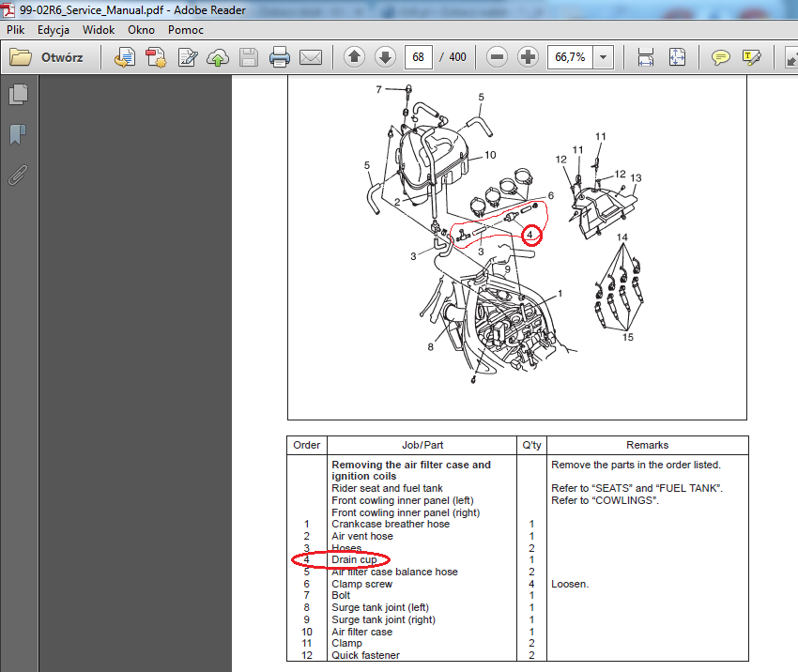Click the Otwórz open file button
The image size is (798, 672).
48,57
